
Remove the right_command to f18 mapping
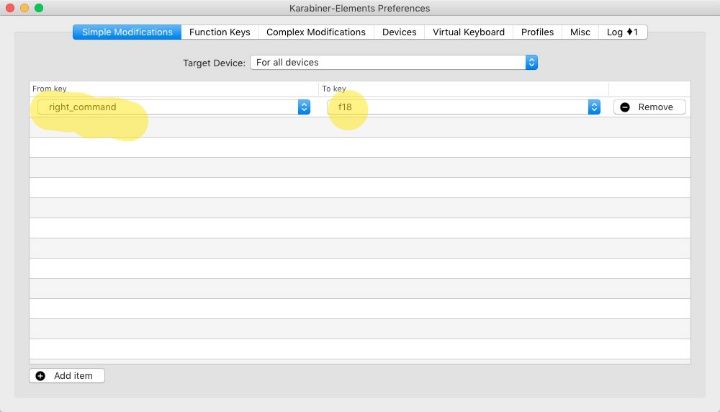(x=649, y=107)
